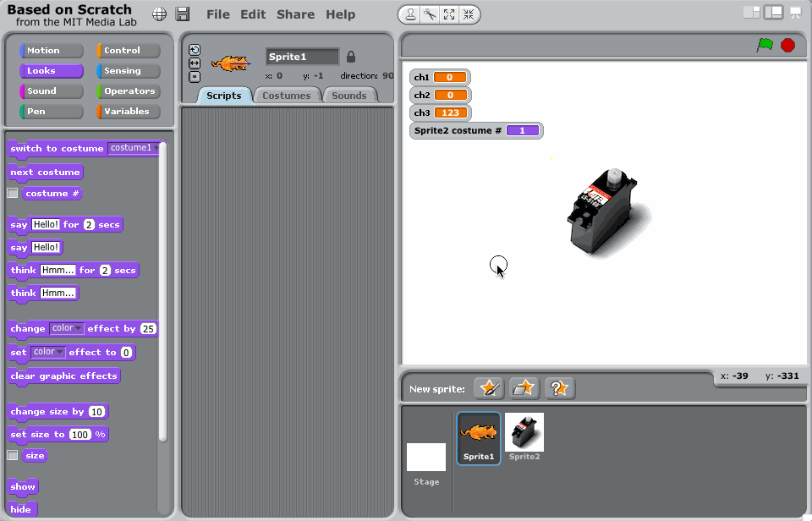Select the grow sprite tool

tap(449, 14)
